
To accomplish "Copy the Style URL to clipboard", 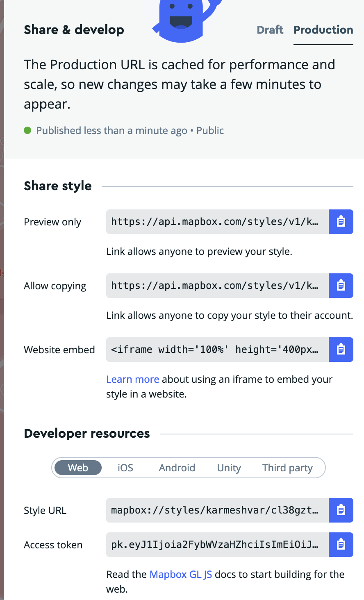I will click(x=341, y=510).
